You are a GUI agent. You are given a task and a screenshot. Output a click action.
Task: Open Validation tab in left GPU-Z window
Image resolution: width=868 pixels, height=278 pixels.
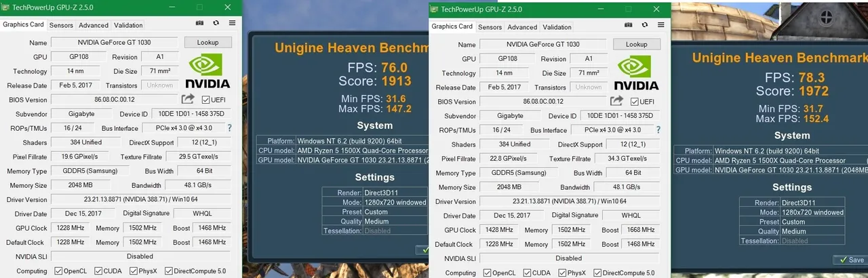128,25
